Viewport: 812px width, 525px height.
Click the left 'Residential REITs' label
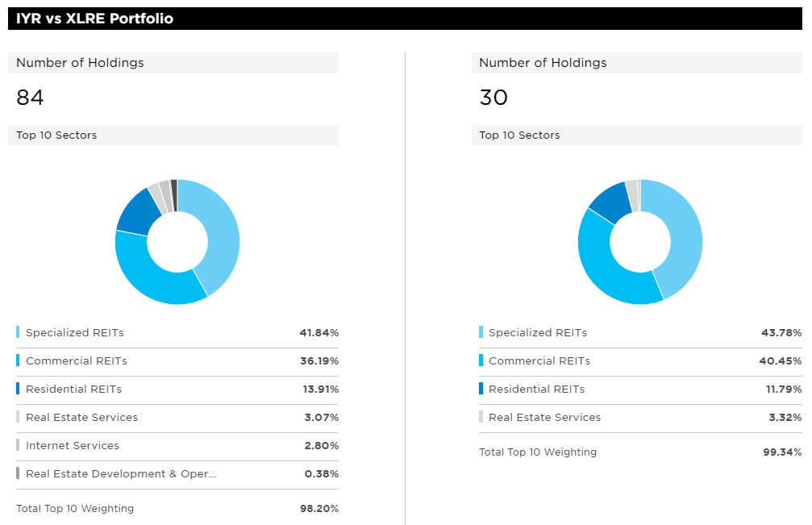tap(74, 389)
